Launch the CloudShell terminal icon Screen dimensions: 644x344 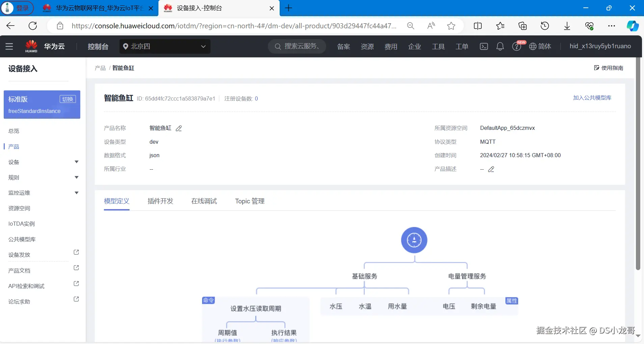484,47
